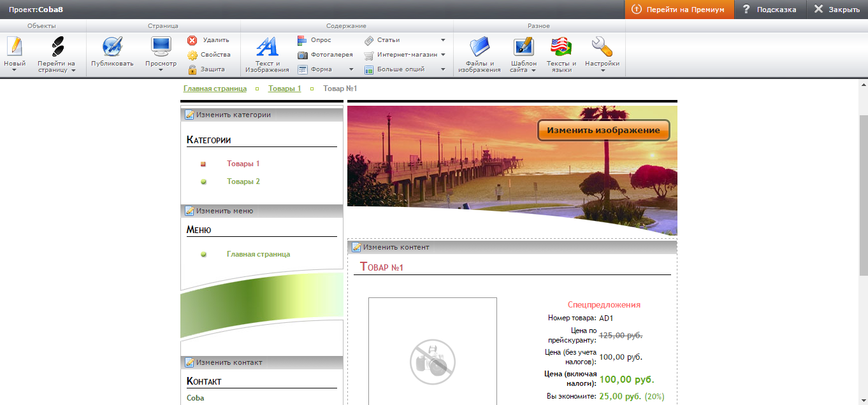Open the Подсказка help button

coord(769,10)
